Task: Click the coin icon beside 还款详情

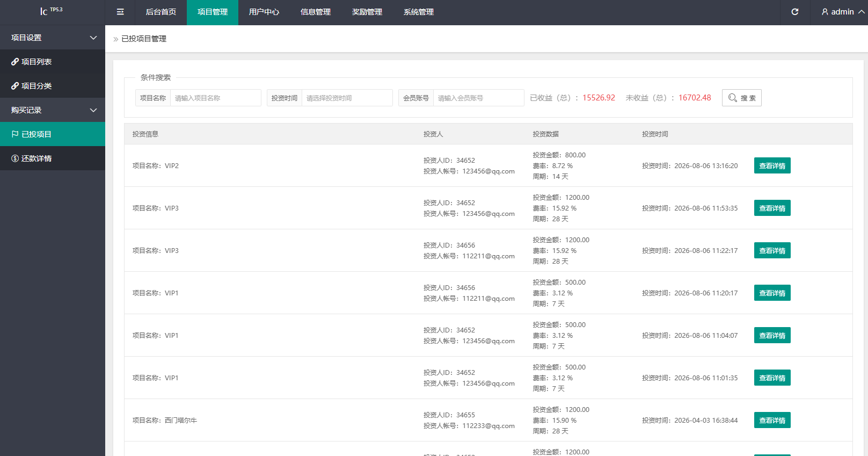Action: (x=15, y=158)
